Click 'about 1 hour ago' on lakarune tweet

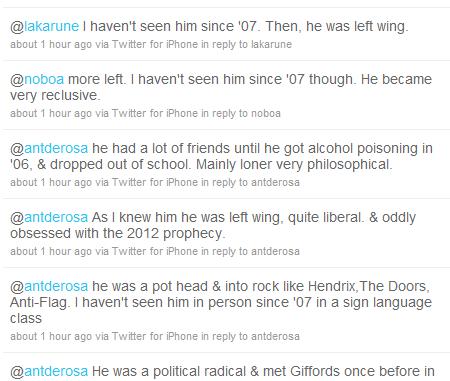point(51,44)
